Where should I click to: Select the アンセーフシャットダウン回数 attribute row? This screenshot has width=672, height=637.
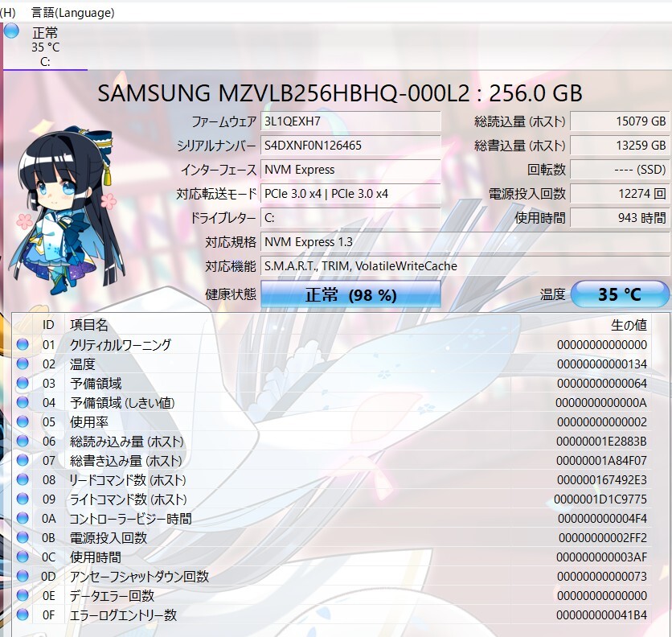click(x=332, y=576)
